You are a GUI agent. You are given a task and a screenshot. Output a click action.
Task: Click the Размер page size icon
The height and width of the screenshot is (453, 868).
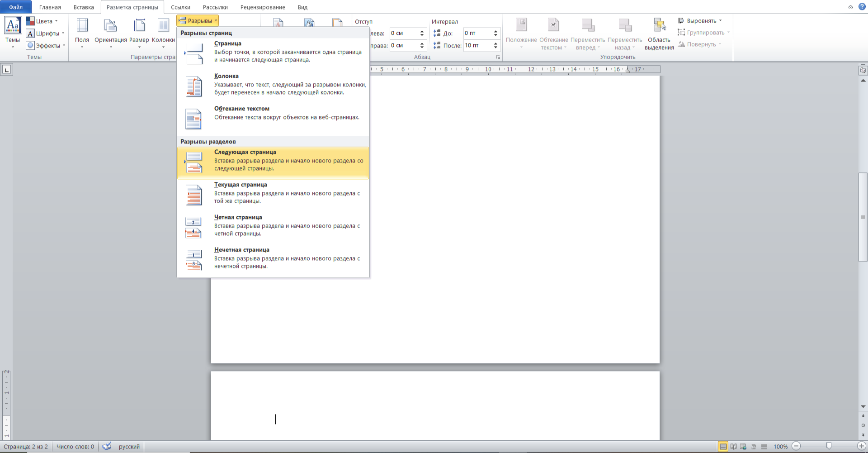[139, 26]
